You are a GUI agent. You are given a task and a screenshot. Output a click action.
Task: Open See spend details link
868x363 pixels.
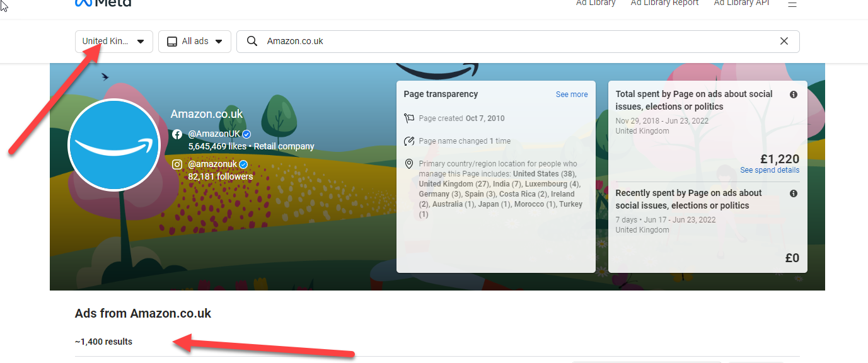pos(770,170)
